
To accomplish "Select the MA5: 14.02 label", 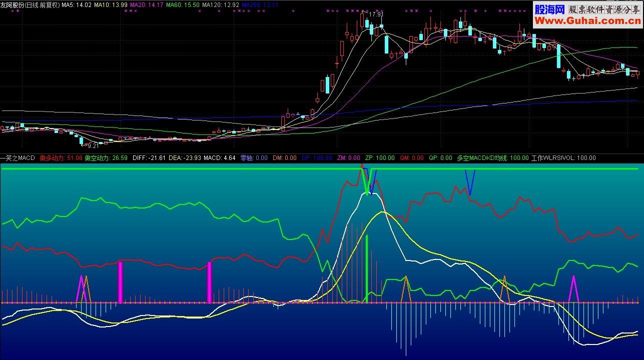I will tap(77, 4).
